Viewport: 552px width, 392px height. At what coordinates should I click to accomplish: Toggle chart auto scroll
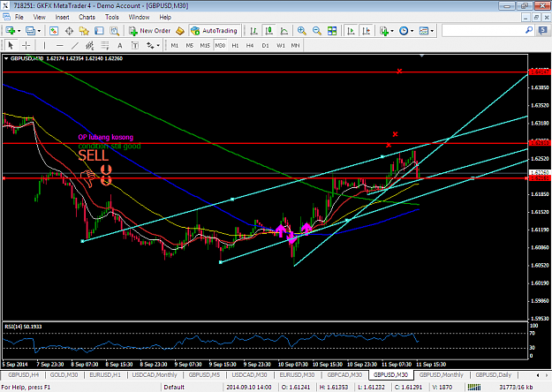pos(351,31)
